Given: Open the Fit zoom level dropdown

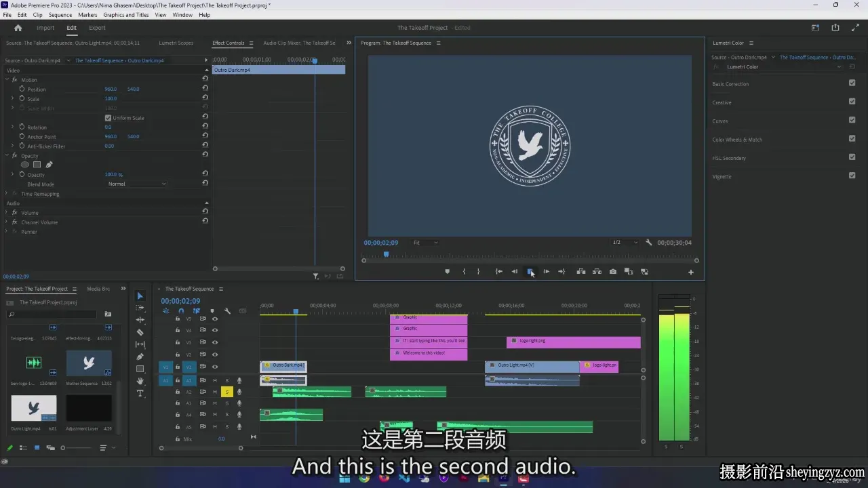Looking at the screenshot, I should (425, 243).
